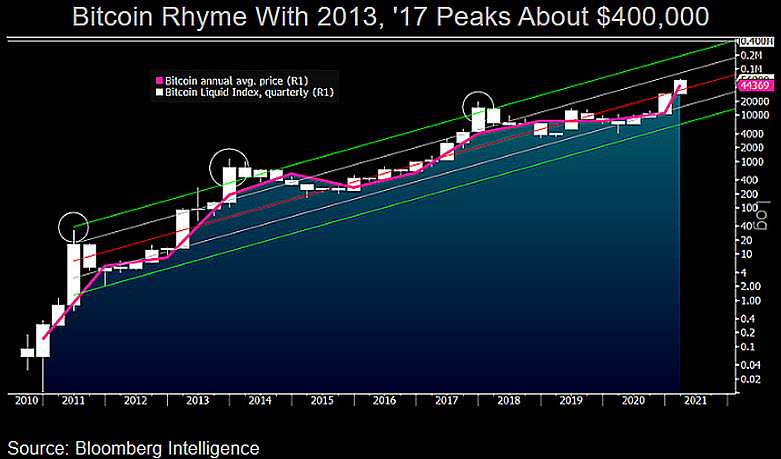Click the chart title about $400,000 peaks
781x459 pixels.
pyautogui.click(x=390, y=17)
